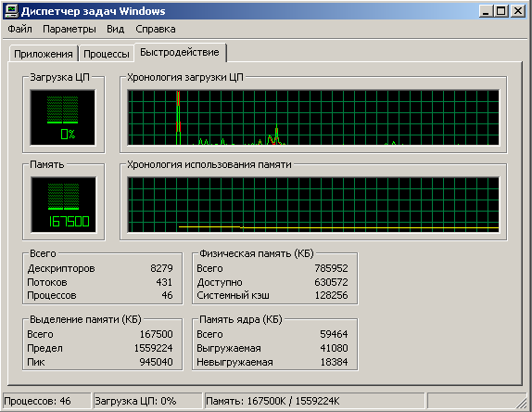The image size is (532, 412).
Task: Click the yellow memory usage line
Action: (x=338, y=227)
